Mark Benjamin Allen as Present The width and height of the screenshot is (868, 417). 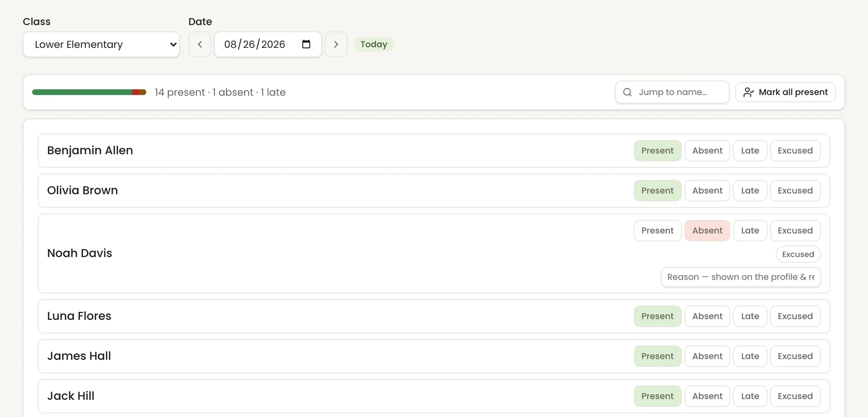pyautogui.click(x=657, y=151)
